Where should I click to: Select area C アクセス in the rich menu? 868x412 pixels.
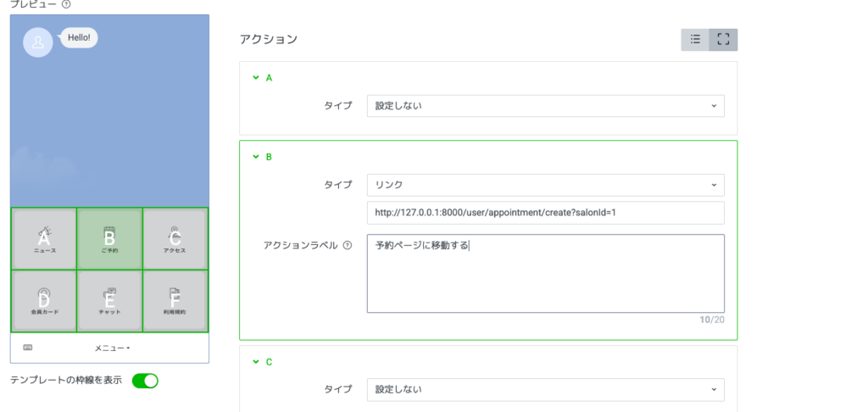click(175, 239)
